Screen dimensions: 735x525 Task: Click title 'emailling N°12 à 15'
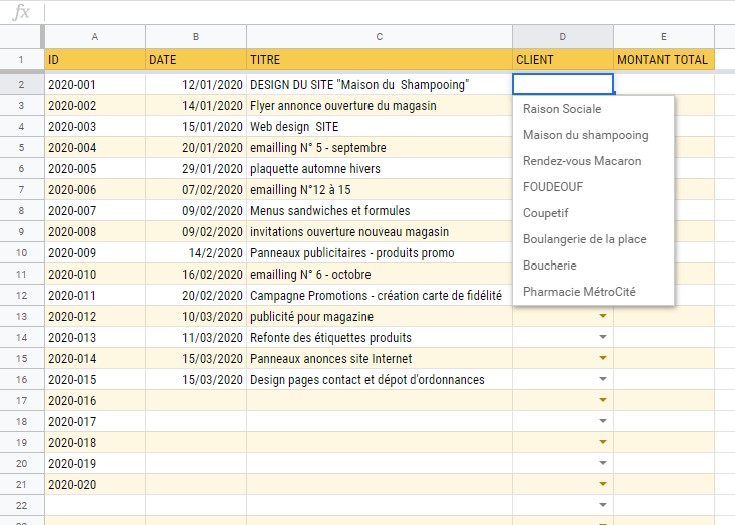click(x=379, y=190)
